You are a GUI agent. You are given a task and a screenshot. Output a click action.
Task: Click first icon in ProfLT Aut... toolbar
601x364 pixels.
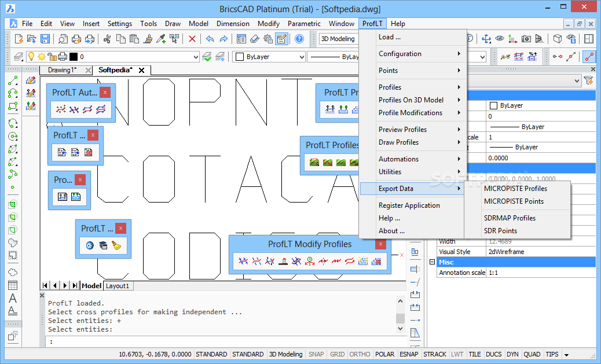[61, 109]
